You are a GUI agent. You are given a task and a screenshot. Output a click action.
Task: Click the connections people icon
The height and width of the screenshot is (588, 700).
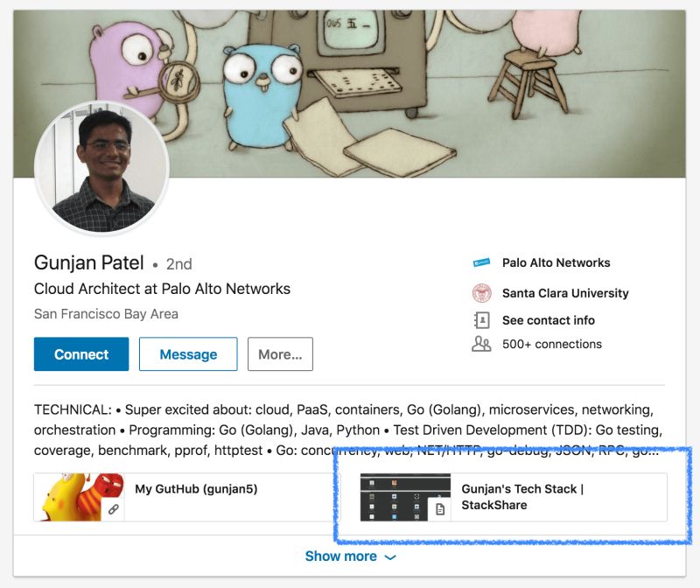tap(481, 344)
